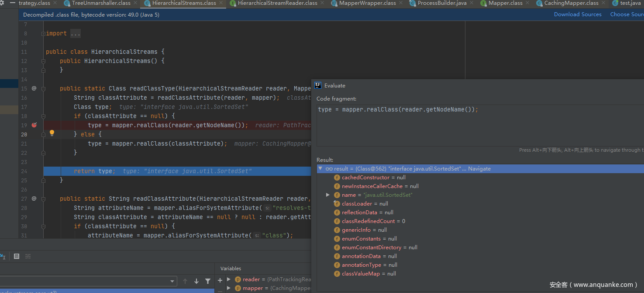
Task: Click the breakpoint icon on line 19
Action: pyautogui.click(x=34, y=125)
